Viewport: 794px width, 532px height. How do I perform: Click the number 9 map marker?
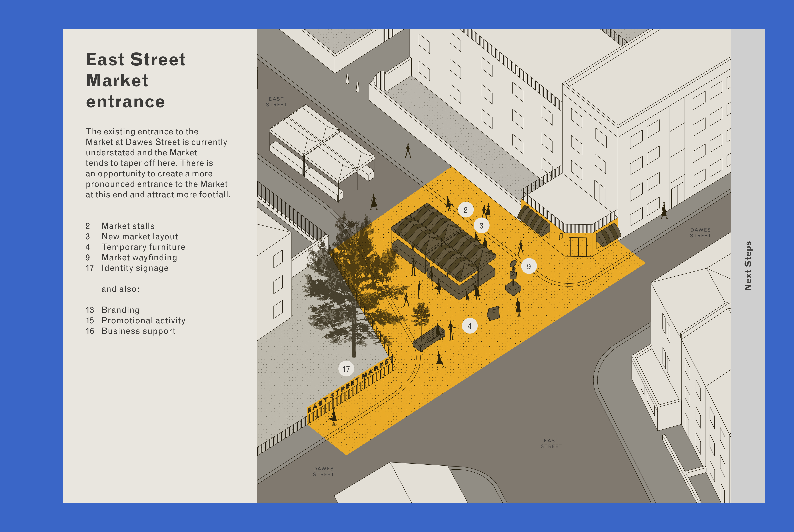coord(529,266)
